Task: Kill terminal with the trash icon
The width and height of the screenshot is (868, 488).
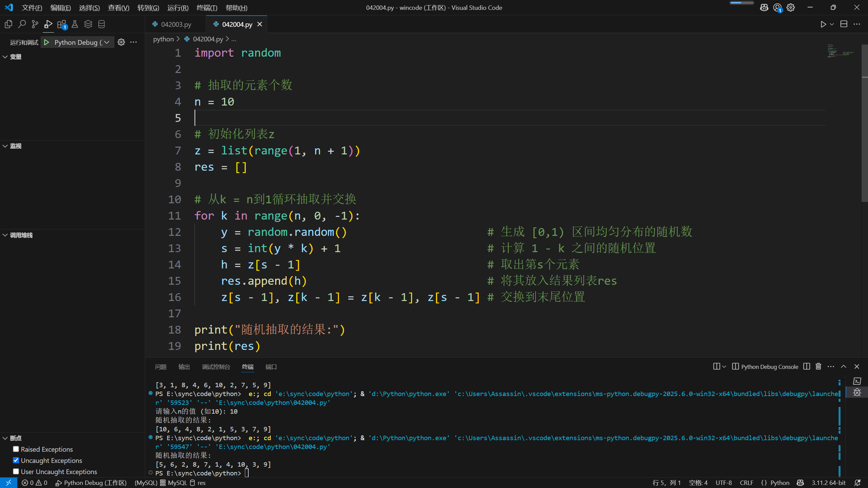Action: pos(818,367)
